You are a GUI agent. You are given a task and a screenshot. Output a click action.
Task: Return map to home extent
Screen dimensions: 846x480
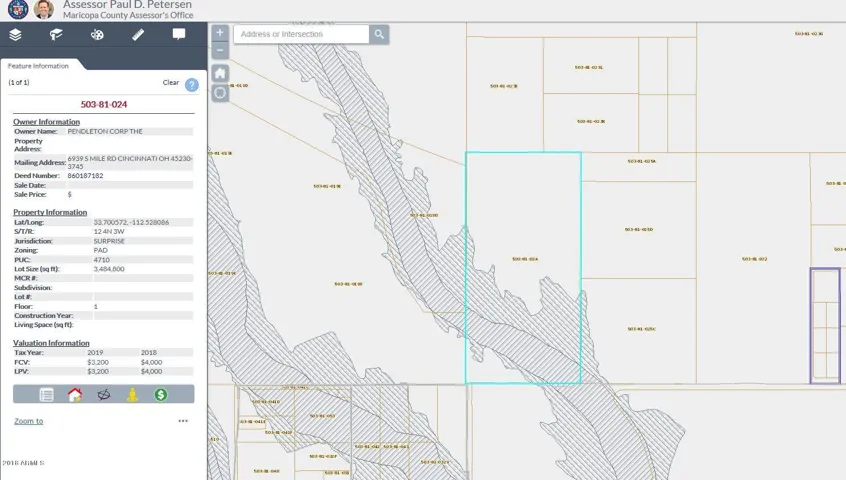pos(220,73)
